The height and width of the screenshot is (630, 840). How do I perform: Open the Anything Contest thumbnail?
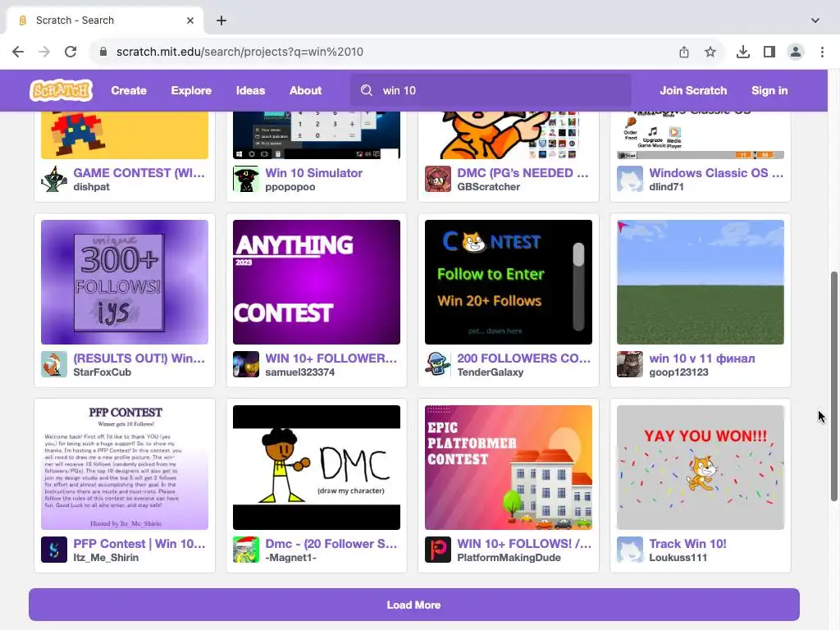point(317,282)
